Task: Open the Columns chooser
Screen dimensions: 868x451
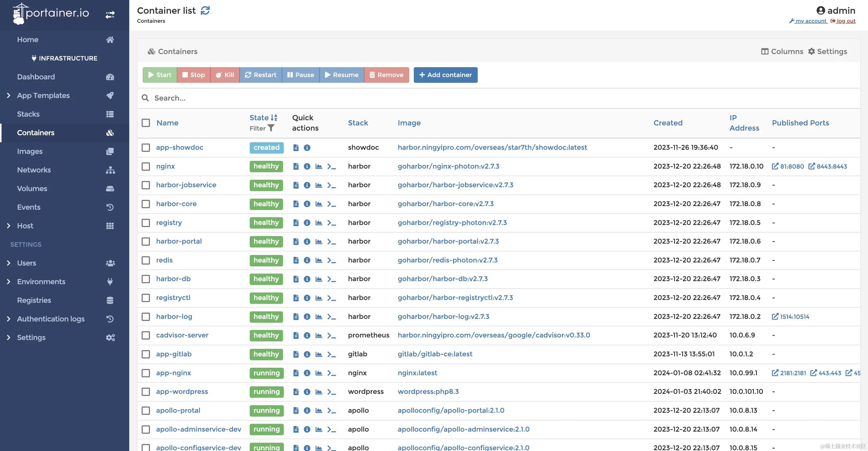Action: pos(782,51)
